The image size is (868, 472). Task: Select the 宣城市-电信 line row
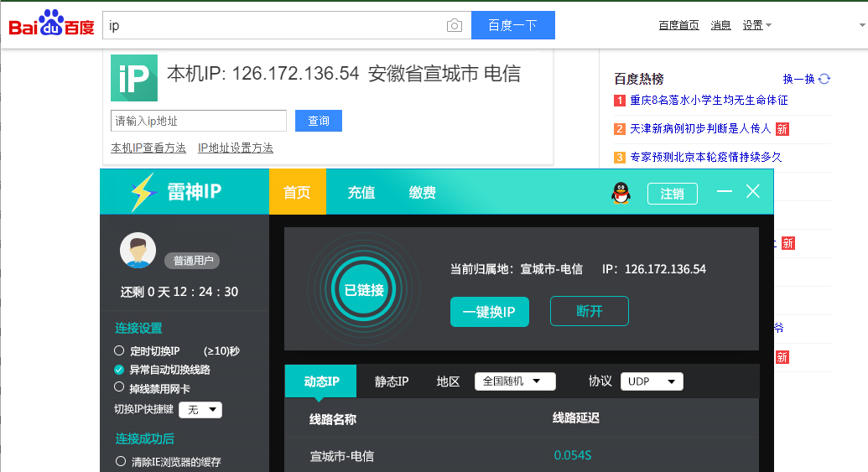520,455
